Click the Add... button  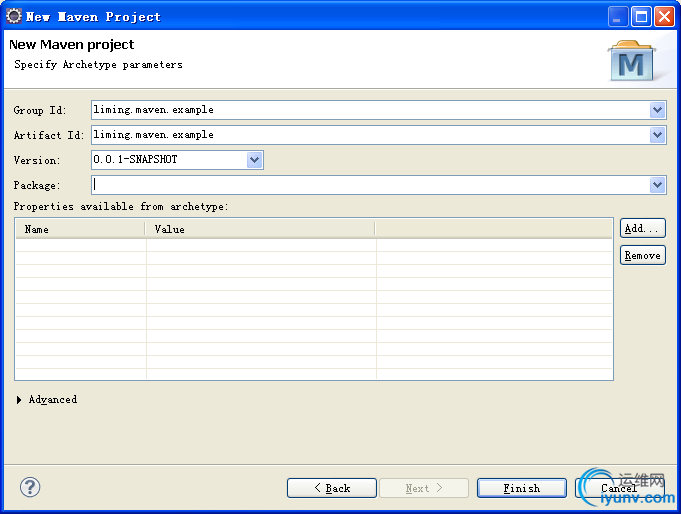click(x=643, y=229)
